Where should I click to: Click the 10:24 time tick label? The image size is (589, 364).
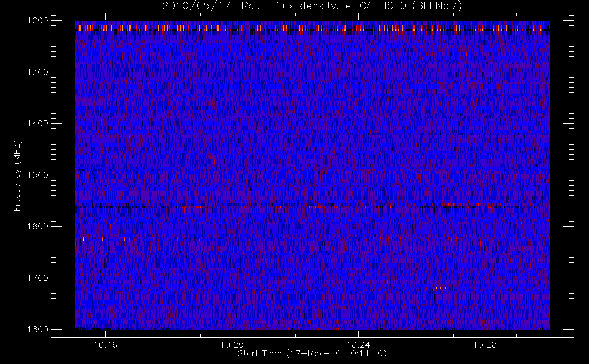pos(358,344)
